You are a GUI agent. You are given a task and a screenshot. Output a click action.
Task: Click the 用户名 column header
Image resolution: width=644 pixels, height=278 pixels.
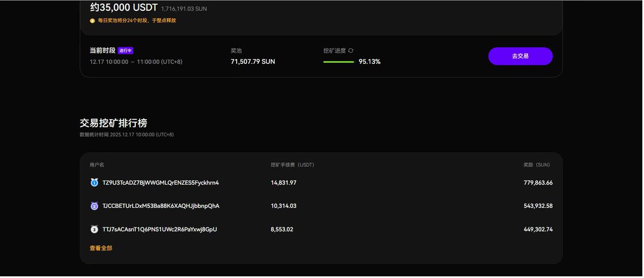tap(97, 165)
